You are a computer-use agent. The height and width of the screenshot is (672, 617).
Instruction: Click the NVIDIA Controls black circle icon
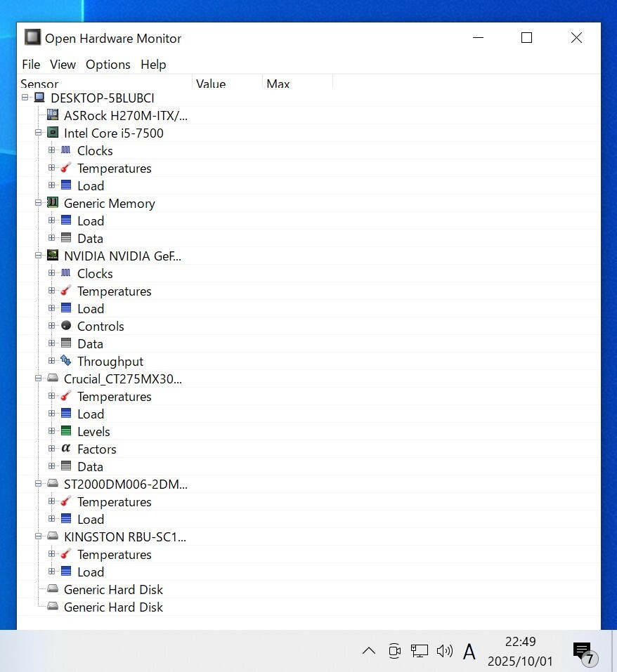[x=66, y=326]
